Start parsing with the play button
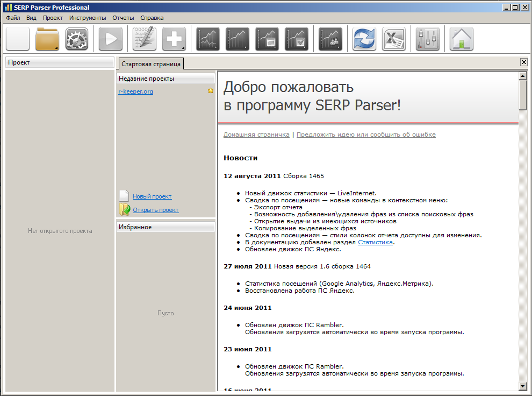 coord(111,39)
